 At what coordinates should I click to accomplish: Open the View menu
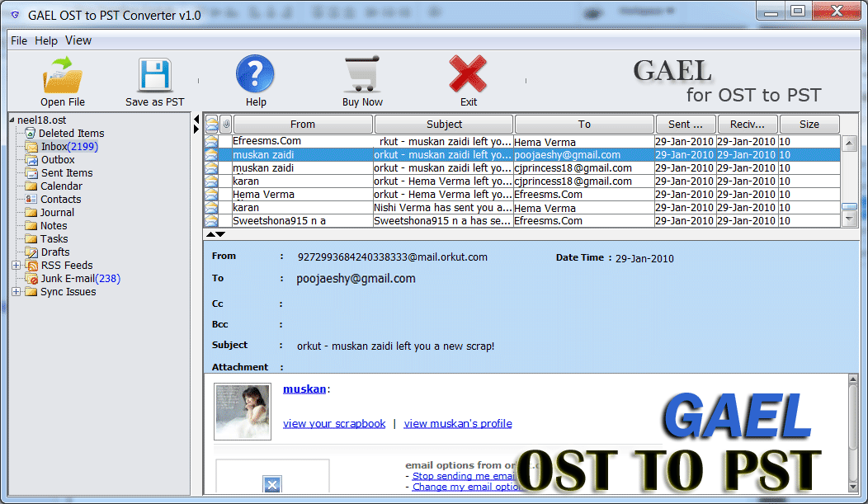(78, 40)
